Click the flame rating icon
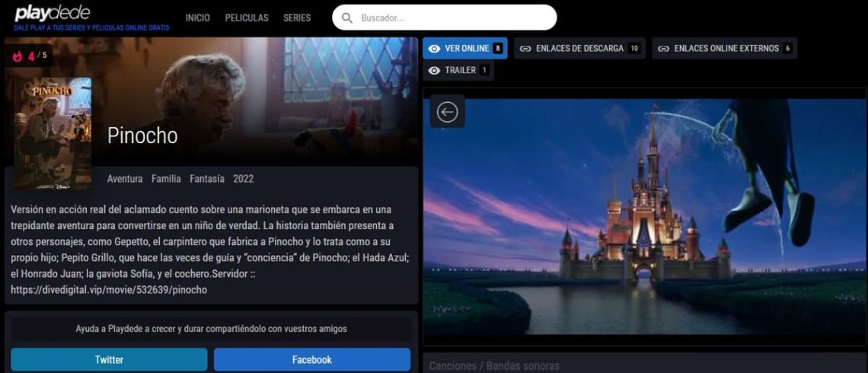The height and width of the screenshot is (373, 868). [x=18, y=56]
